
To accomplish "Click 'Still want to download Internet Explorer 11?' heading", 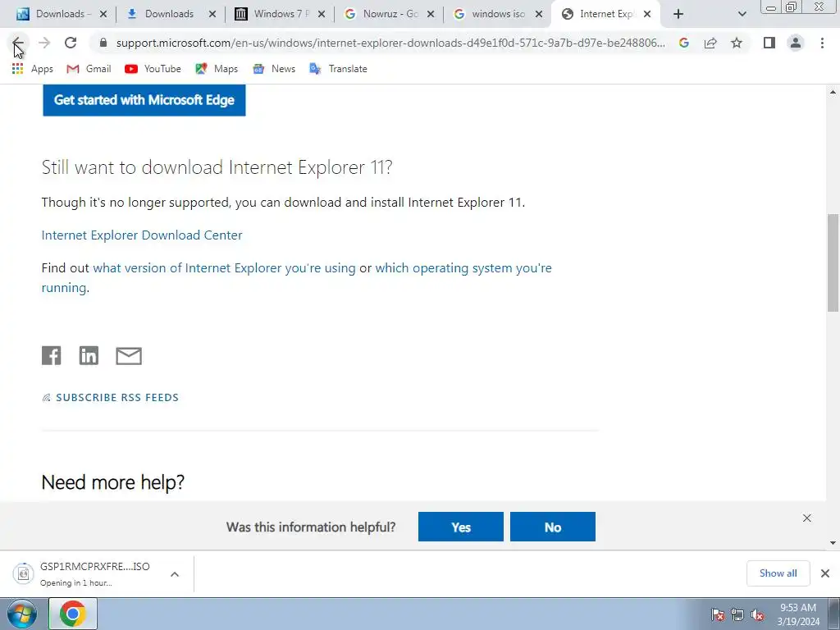I will tap(217, 167).
